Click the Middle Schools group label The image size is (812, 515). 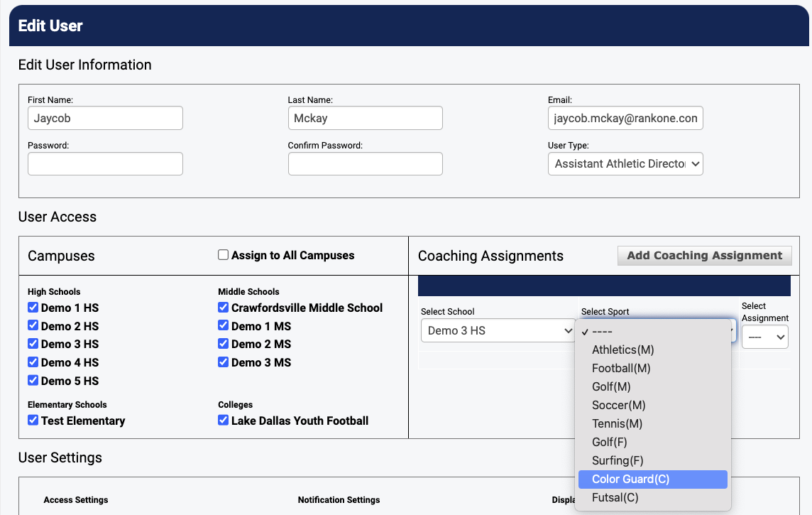[x=248, y=292]
